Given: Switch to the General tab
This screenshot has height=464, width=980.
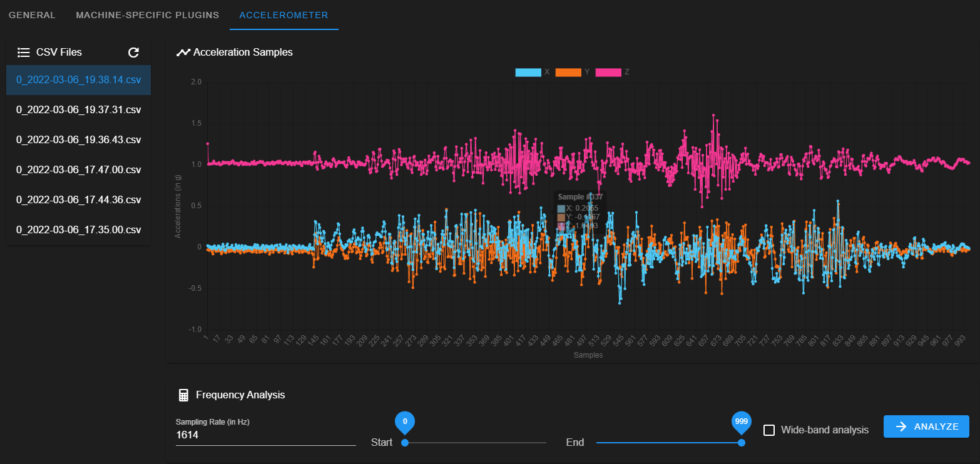Looking at the screenshot, I should pos(32,15).
